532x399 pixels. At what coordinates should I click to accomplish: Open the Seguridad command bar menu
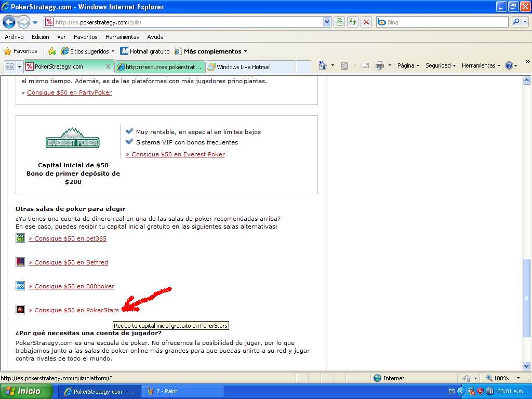(441, 65)
